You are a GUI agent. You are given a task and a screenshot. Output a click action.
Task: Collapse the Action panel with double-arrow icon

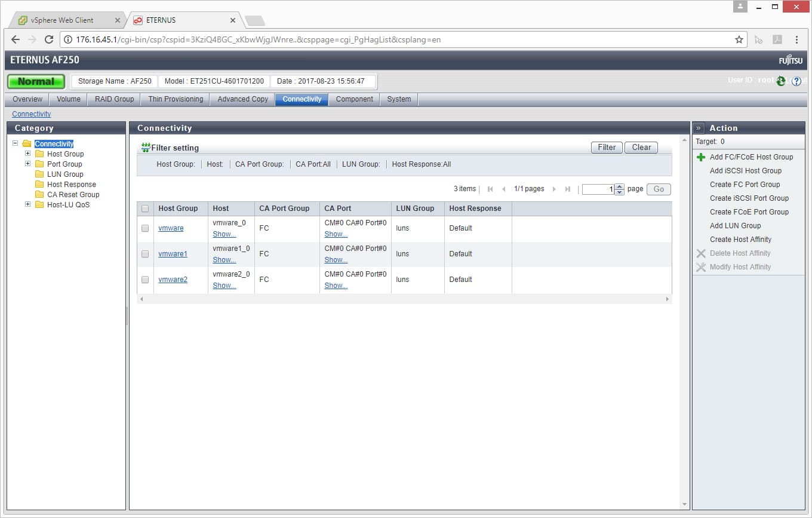699,128
